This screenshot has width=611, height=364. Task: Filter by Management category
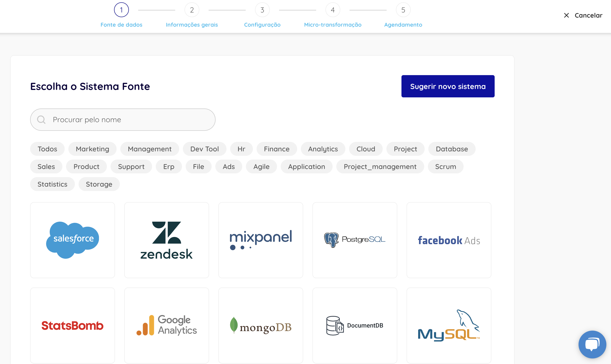(150, 149)
